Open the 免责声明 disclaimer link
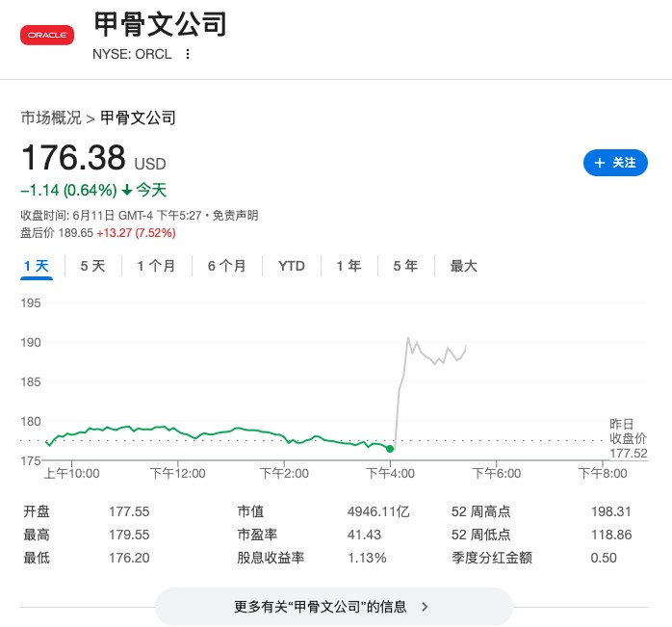Image resolution: width=672 pixels, height=627 pixels. (x=235, y=216)
